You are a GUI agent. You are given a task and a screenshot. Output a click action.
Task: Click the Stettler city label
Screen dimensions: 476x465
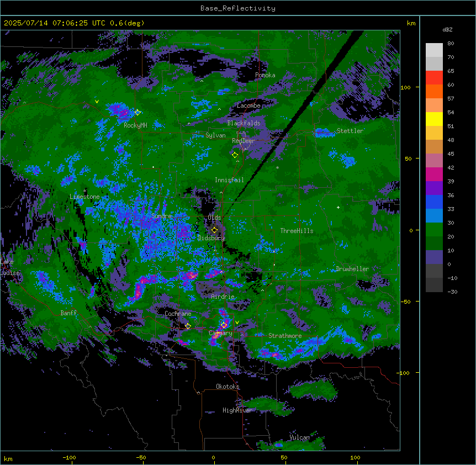pos(350,131)
